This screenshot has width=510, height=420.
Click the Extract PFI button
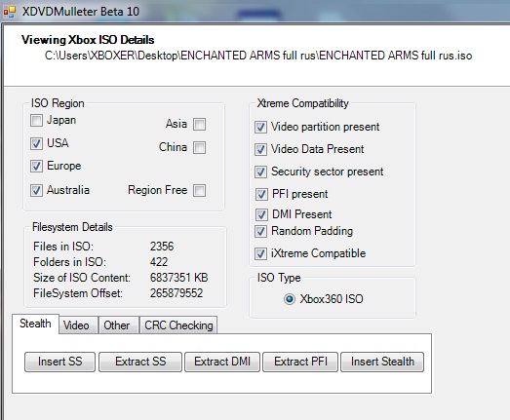point(300,362)
